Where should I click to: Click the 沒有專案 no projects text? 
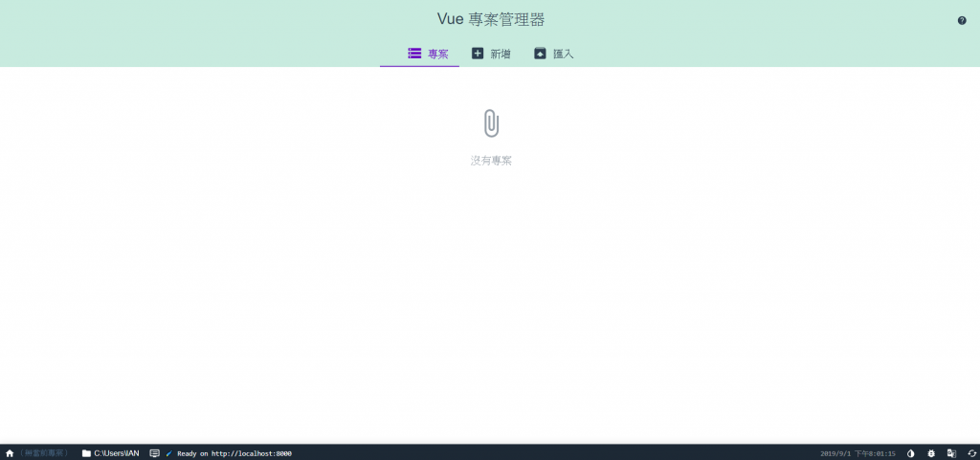coord(491,161)
